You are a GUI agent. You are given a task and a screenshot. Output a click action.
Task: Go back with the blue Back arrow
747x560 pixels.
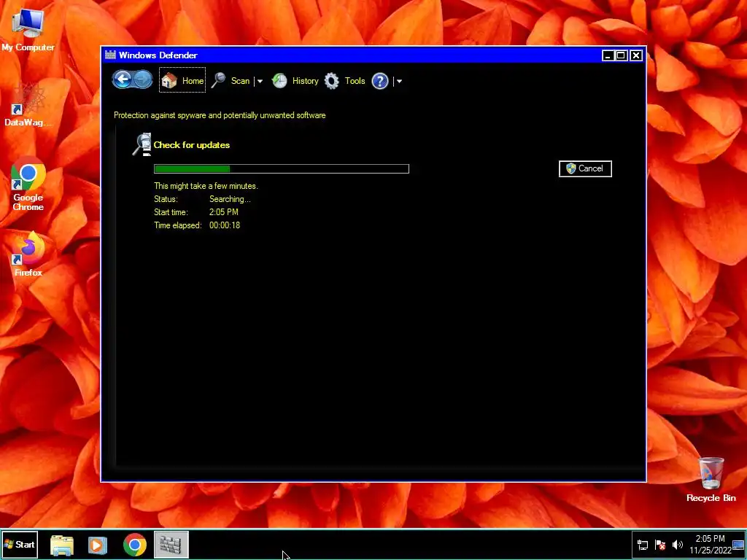click(123, 79)
